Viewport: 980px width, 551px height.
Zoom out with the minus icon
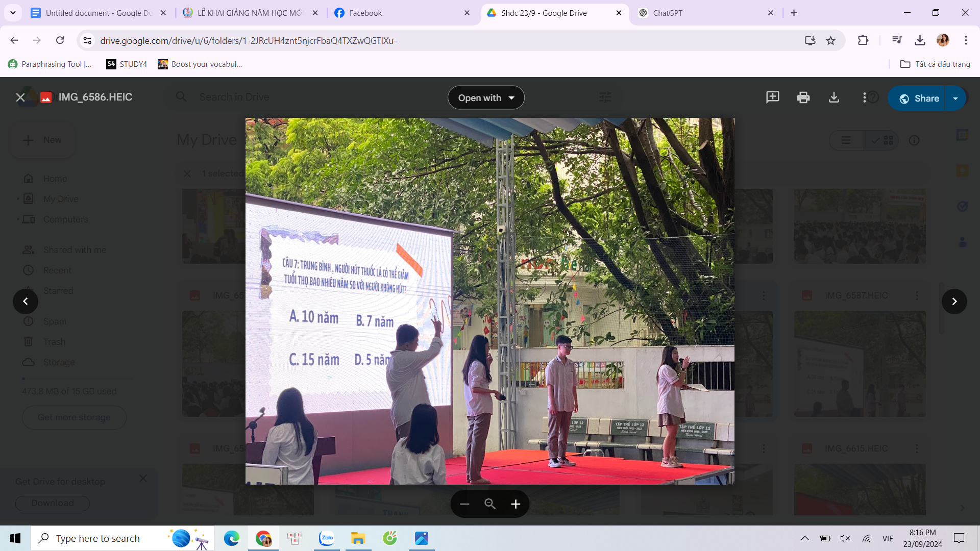coord(464,504)
